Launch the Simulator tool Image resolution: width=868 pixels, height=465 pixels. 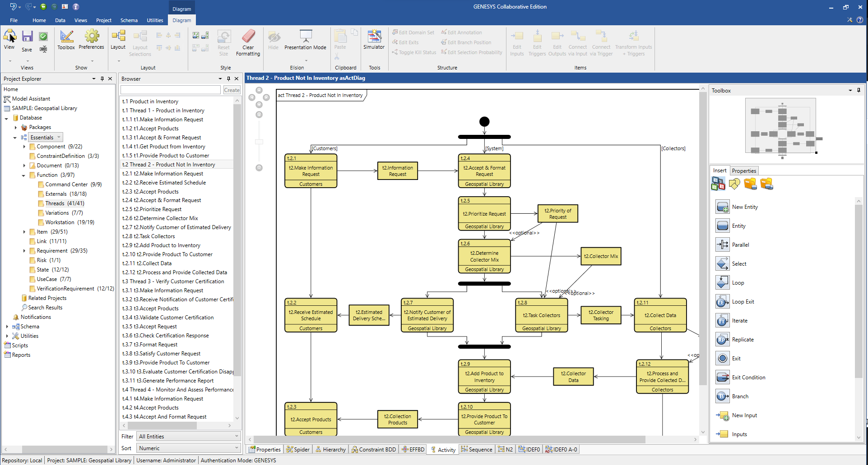tap(374, 41)
